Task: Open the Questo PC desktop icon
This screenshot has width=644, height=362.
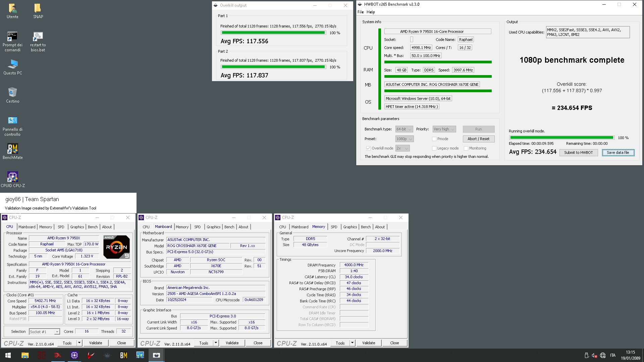Action: (x=13, y=67)
